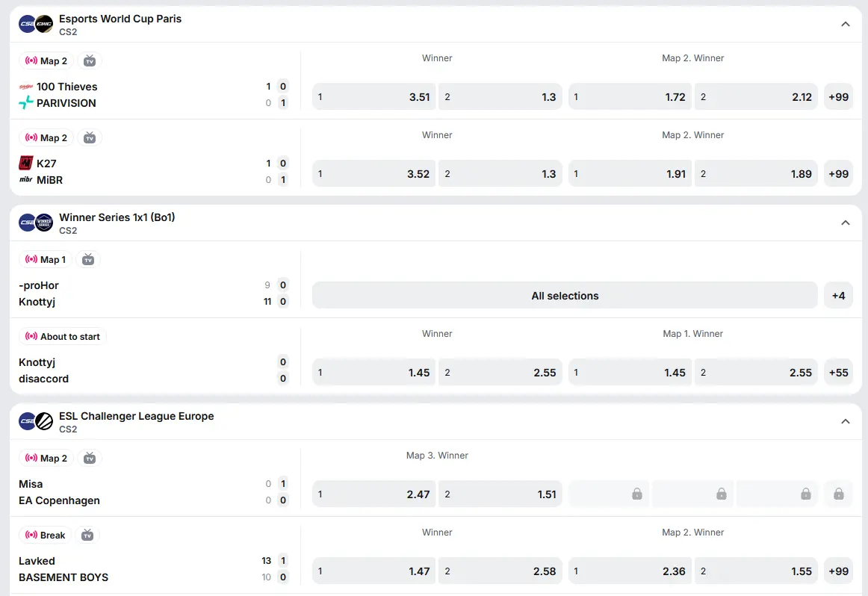
Task: Open All selections for -proHor vs Knottyj
Action: pyautogui.click(x=565, y=296)
